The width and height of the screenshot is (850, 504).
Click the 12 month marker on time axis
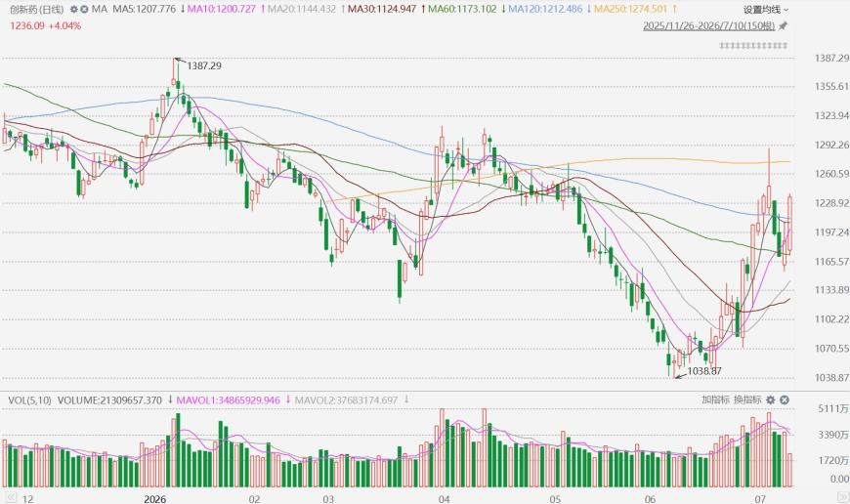27,499
